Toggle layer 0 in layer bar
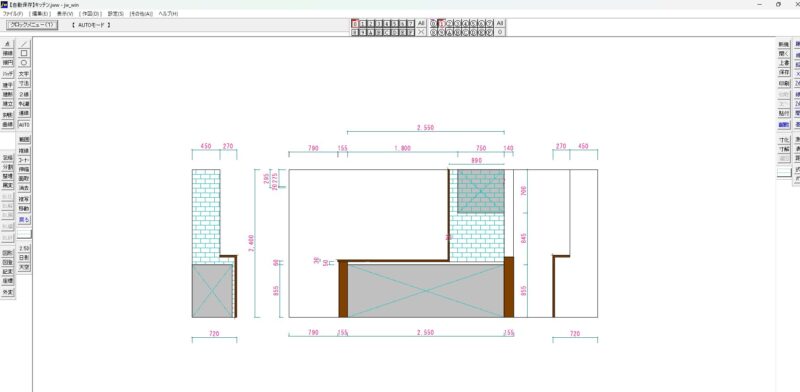800x392 pixels. 355,23
